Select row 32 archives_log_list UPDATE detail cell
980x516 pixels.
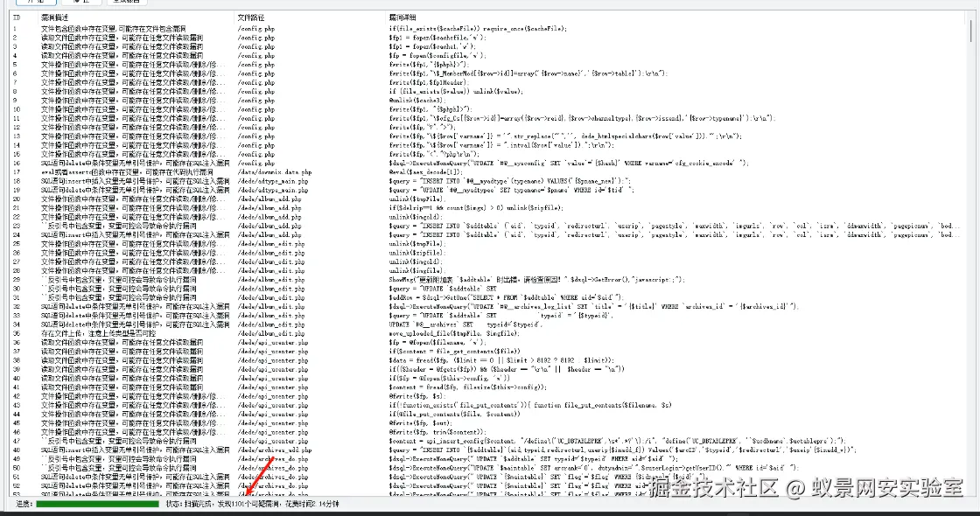[x=594, y=307]
